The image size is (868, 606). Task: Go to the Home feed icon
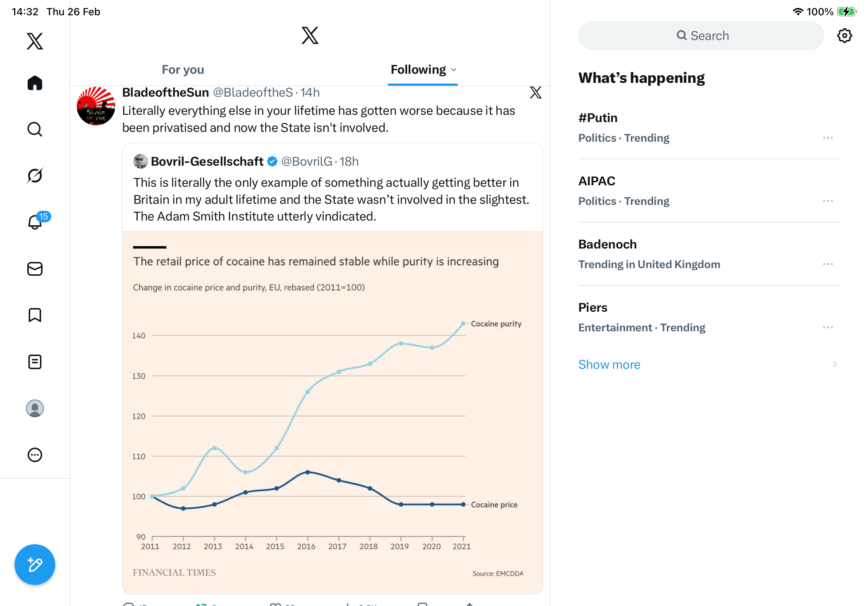35,83
